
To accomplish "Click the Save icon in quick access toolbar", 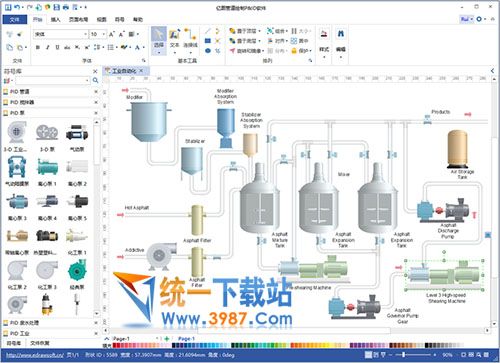I will coord(57,7).
